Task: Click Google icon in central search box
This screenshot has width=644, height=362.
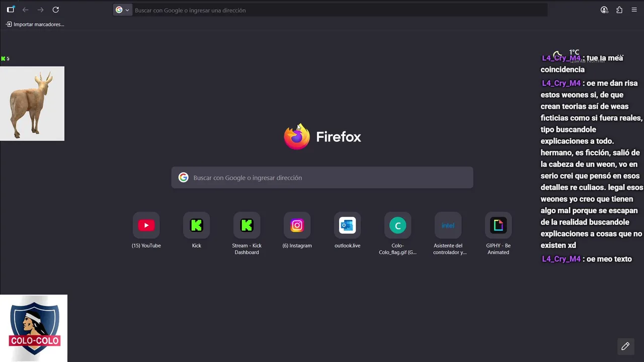Action: coord(184,177)
